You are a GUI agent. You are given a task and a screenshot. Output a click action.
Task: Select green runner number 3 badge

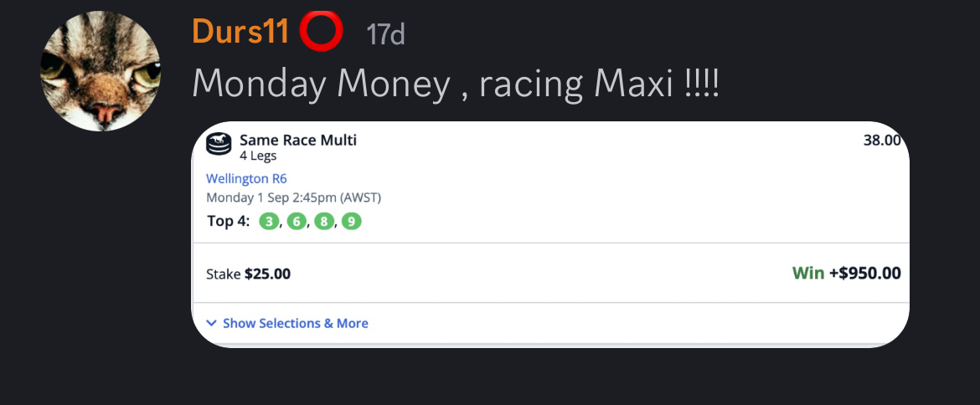point(268,222)
